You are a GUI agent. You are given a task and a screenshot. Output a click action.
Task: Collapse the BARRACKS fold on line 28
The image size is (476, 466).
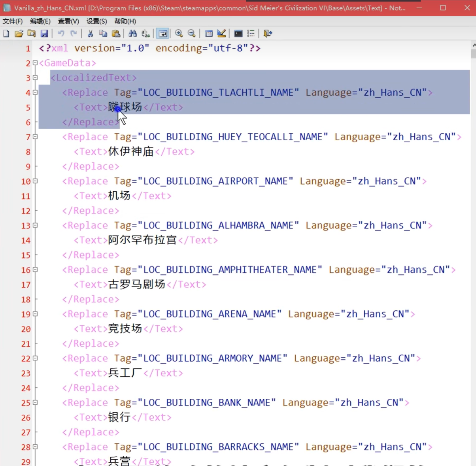[35, 446]
